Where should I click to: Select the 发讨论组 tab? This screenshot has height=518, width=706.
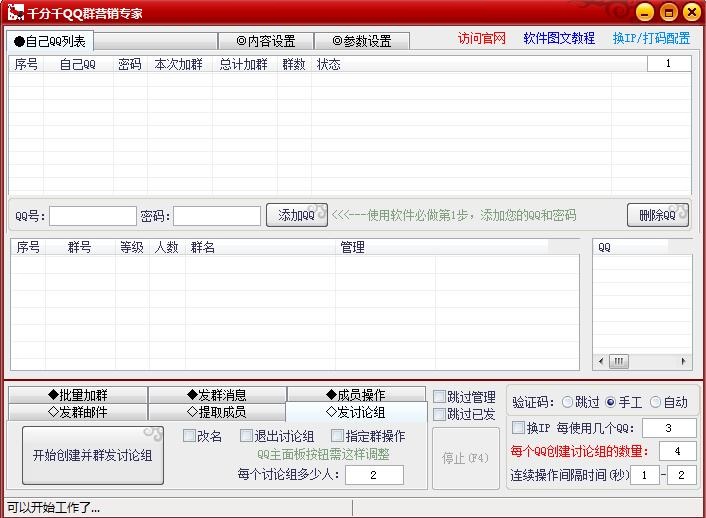(x=356, y=412)
